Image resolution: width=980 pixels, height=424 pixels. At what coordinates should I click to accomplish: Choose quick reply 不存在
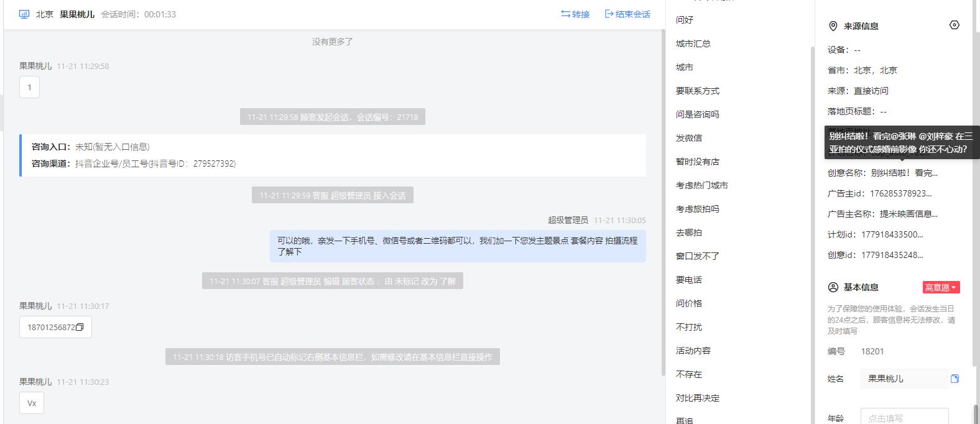tap(689, 374)
